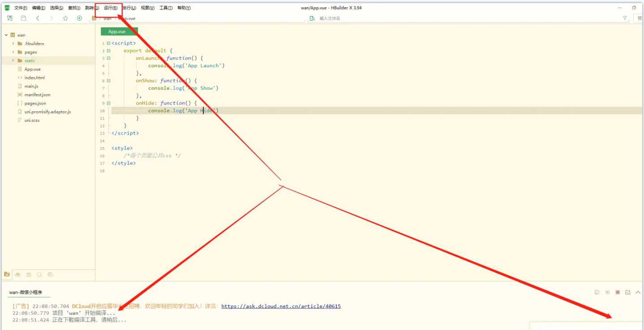Click the file search magnifier icon
The width and height of the screenshot is (644, 330).
313,18
